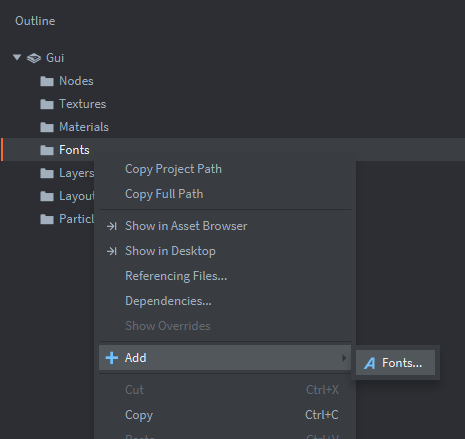Image resolution: width=465 pixels, height=439 pixels.
Task: Click the Fonts letter A icon in submenu
Action: pyautogui.click(x=369, y=363)
